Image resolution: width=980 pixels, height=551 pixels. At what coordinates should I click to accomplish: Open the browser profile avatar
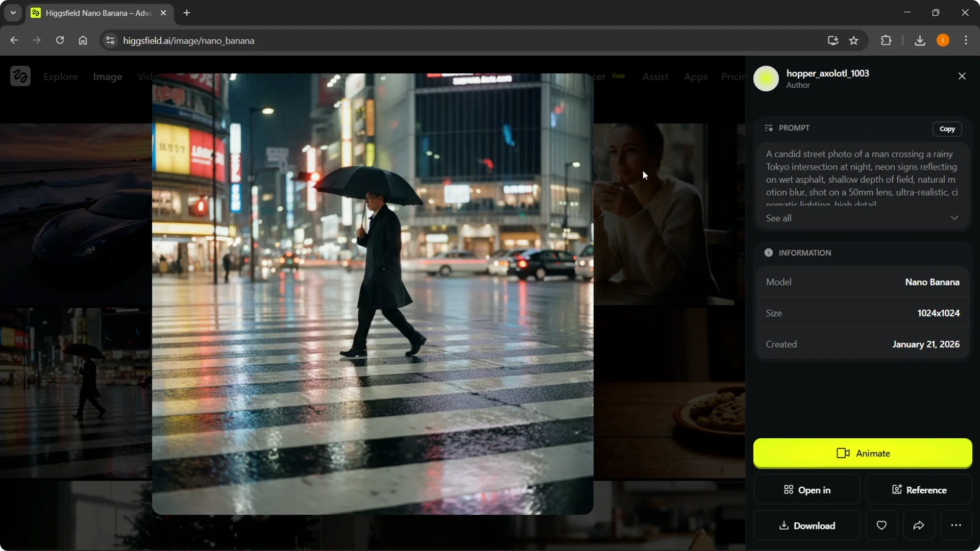(x=943, y=40)
